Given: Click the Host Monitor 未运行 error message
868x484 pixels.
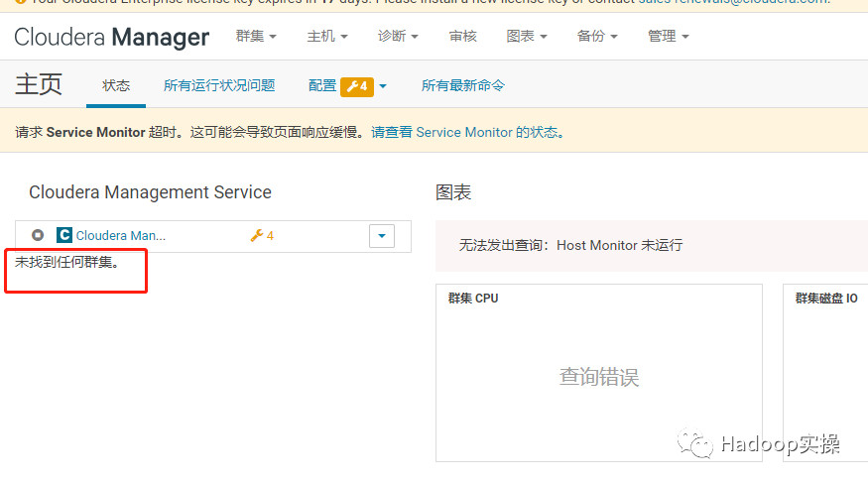Looking at the screenshot, I should tap(570, 245).
